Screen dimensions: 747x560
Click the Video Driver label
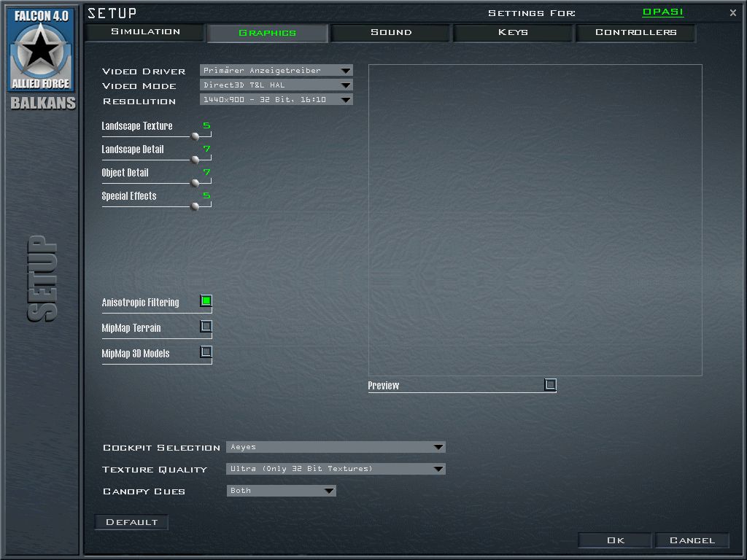coord(144,71)
